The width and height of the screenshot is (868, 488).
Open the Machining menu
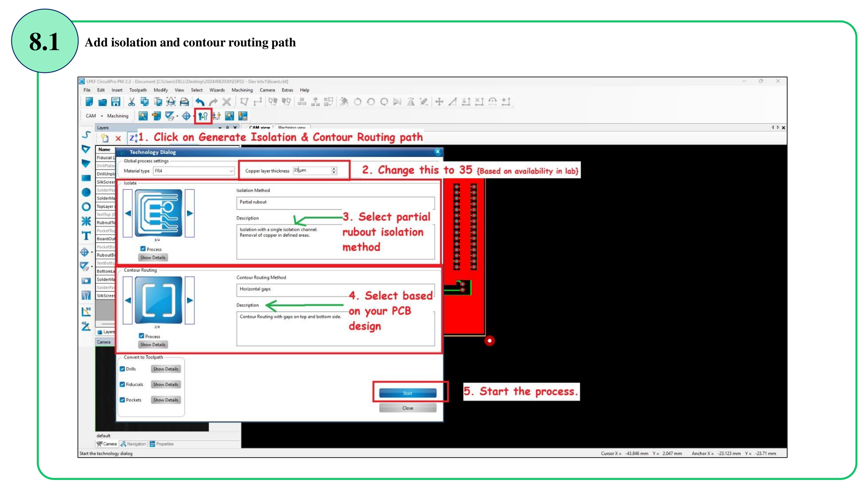click(242, 90)
